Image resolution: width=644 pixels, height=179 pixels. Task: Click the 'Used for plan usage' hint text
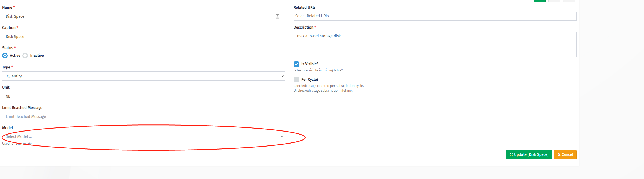(17, 144)
